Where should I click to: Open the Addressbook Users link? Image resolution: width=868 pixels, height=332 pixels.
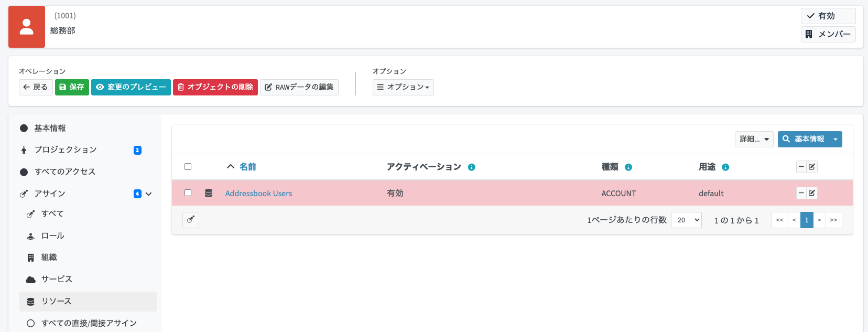point(258,194)
